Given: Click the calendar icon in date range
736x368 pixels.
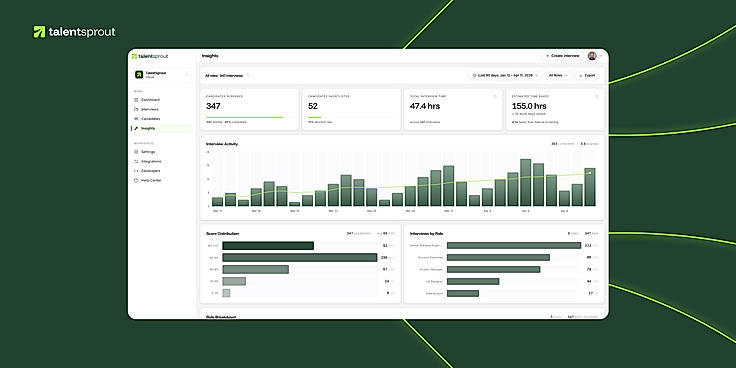Looking at the screenshot, I should 474,75.
